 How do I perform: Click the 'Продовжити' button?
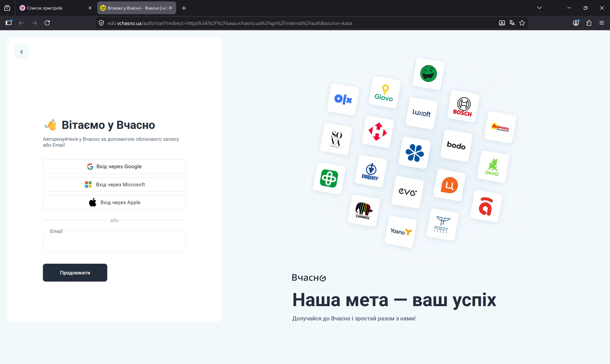75,273
